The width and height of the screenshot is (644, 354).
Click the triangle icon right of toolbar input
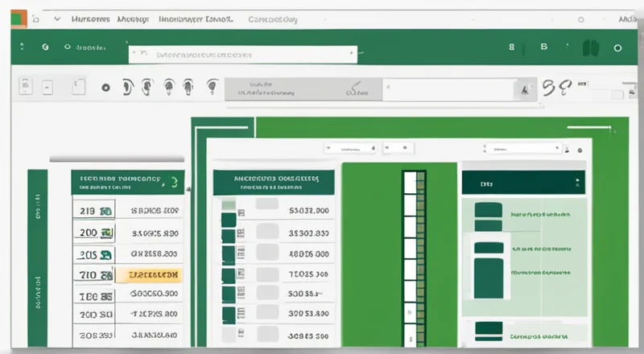526,88
